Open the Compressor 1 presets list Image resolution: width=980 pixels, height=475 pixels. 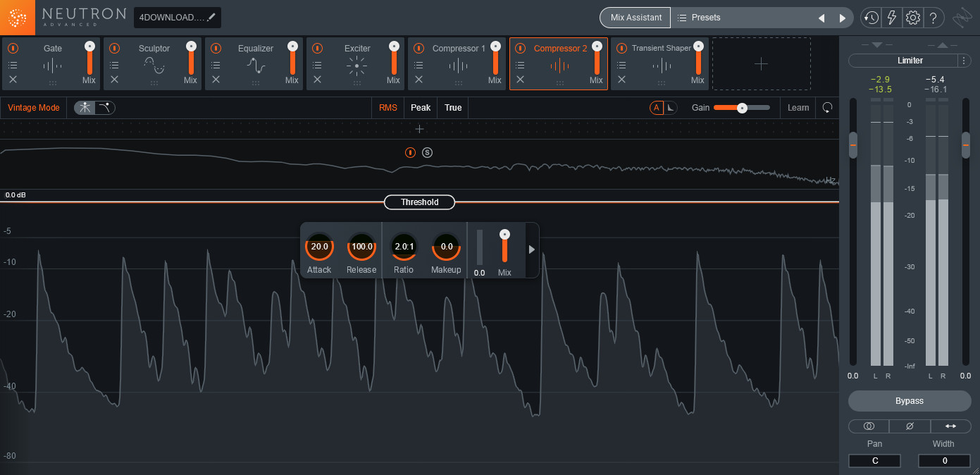click(x=418, y=65)
